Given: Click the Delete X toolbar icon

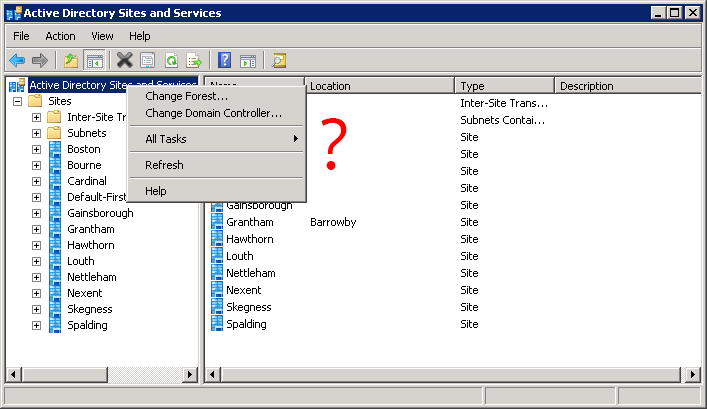Looking at the screenshot, I should [x=124, y=60].
